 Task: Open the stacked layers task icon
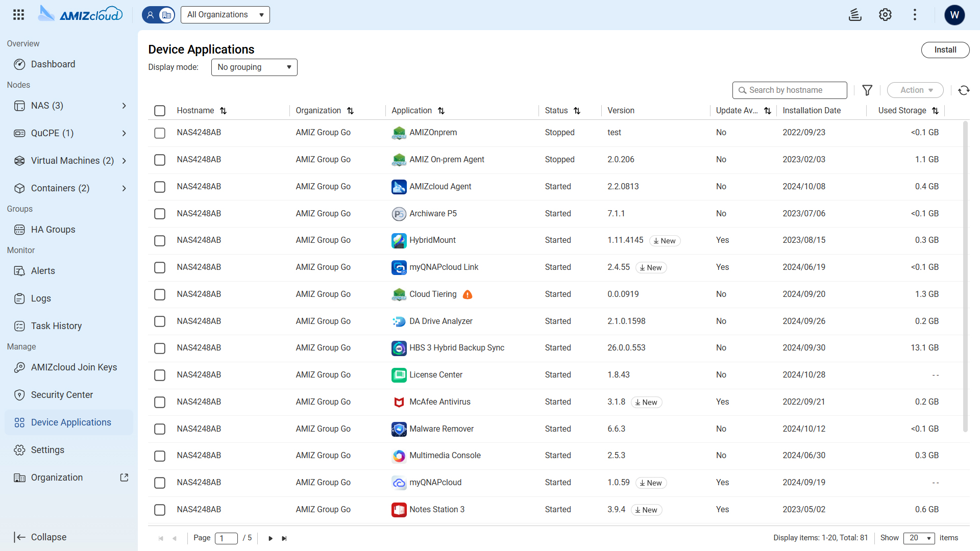coord(855,15)
